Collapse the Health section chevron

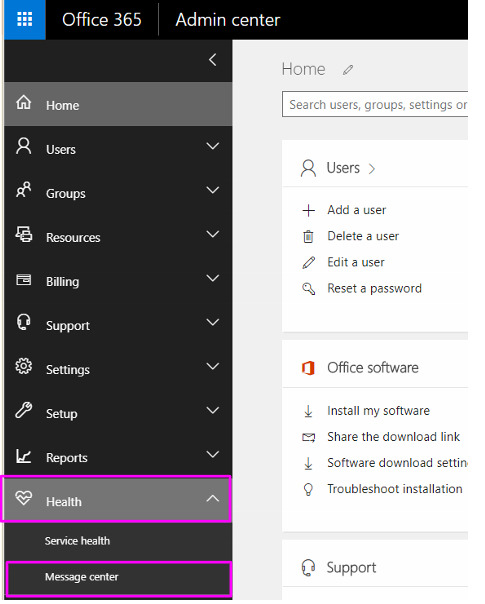pyautogui.click(x=213, y=498)
